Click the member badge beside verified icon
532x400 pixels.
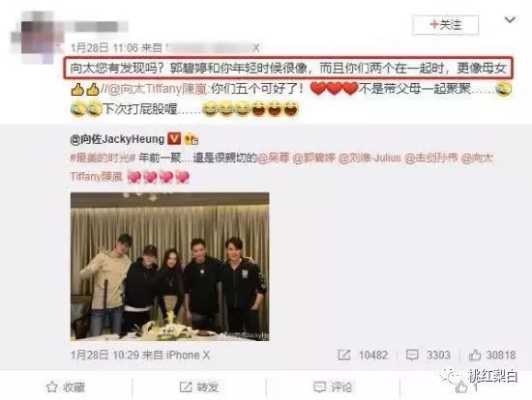(x=192, y=139)
